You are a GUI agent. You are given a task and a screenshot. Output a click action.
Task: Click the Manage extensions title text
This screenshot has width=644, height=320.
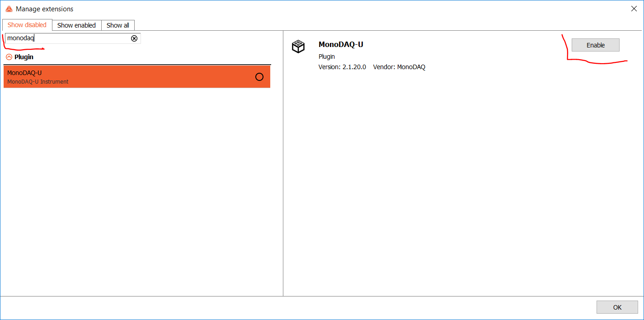[45, 9]
